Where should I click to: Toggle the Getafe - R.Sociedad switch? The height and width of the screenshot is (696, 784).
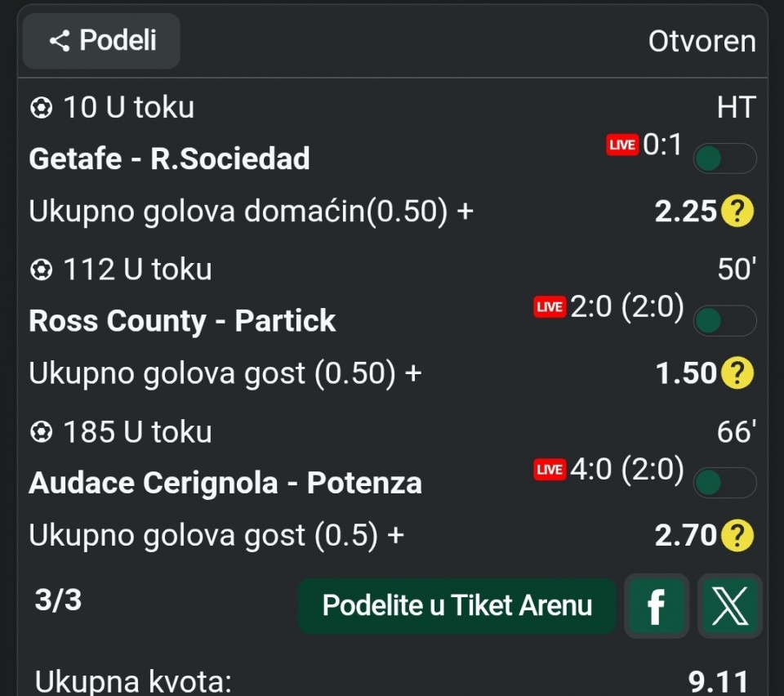(x=724, y=158)
